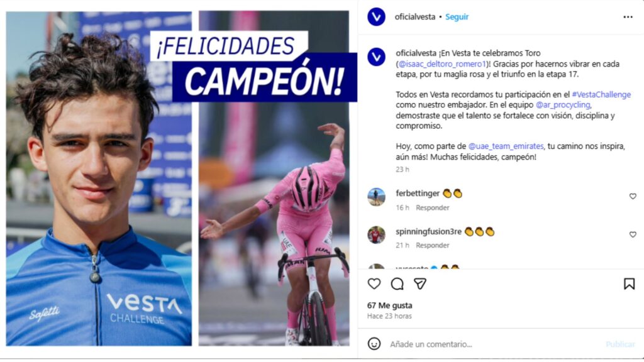Reply to ferbettinger's comment via Responder
This screenshot has height=362, width=644.
pos(432,207)
